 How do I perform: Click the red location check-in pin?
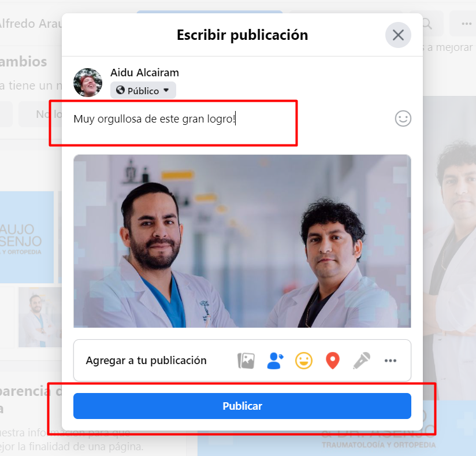[333, 361]
